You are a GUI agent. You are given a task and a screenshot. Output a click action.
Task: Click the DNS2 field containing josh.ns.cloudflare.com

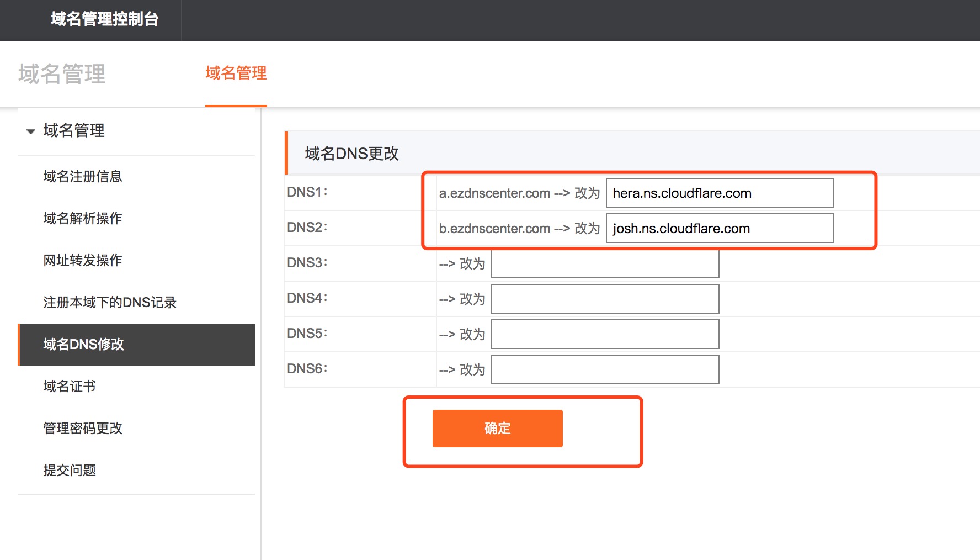[719, 228]
